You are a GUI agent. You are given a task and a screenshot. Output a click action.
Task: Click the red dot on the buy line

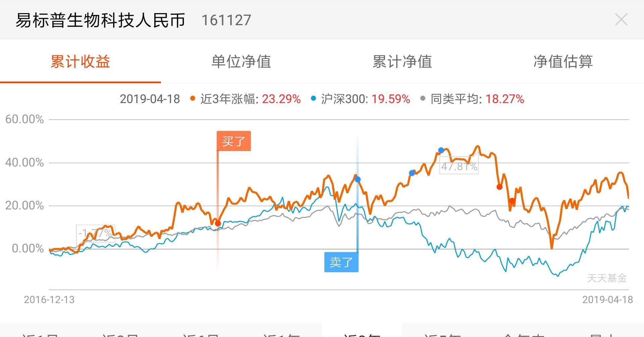coord(218,223)
